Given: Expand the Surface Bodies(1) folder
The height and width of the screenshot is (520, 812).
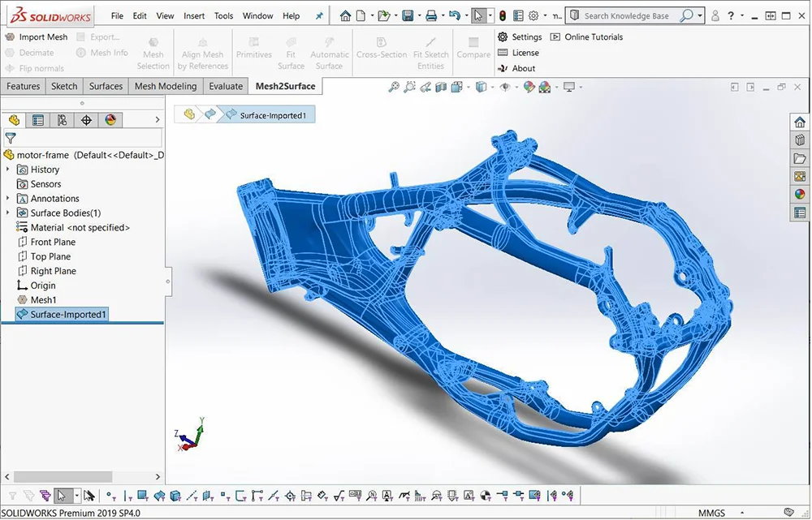Looking at the screenshot, I should [x=8, y=213].
